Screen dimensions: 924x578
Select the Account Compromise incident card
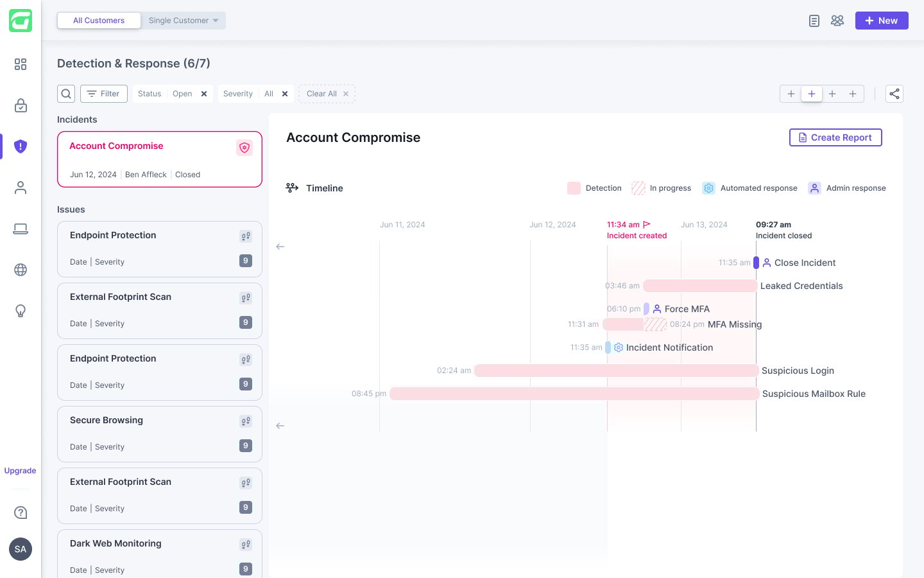[160, 159]
